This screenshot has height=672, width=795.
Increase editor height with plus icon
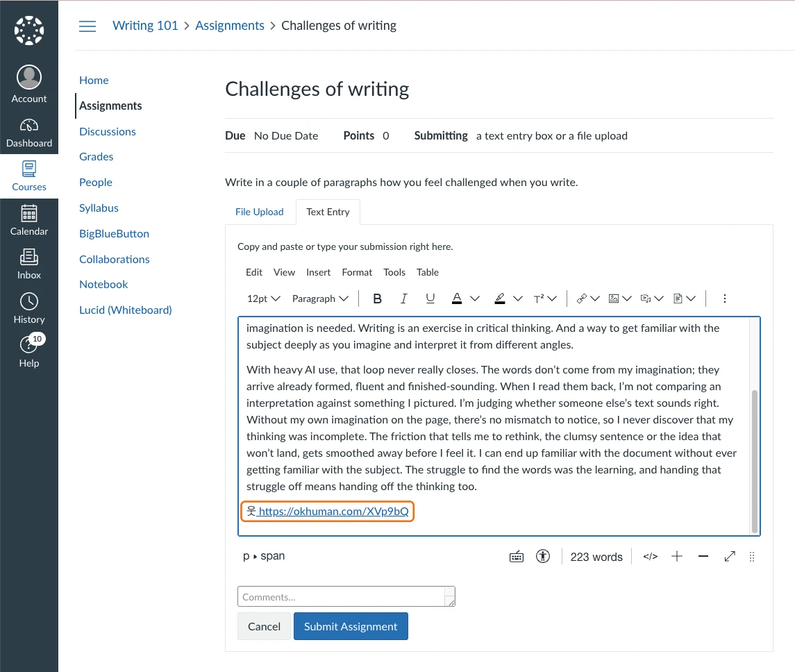coord(677,557)
